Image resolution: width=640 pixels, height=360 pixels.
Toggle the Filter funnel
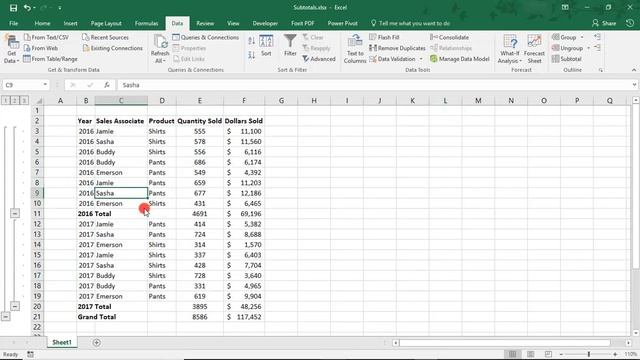(290, 45)
